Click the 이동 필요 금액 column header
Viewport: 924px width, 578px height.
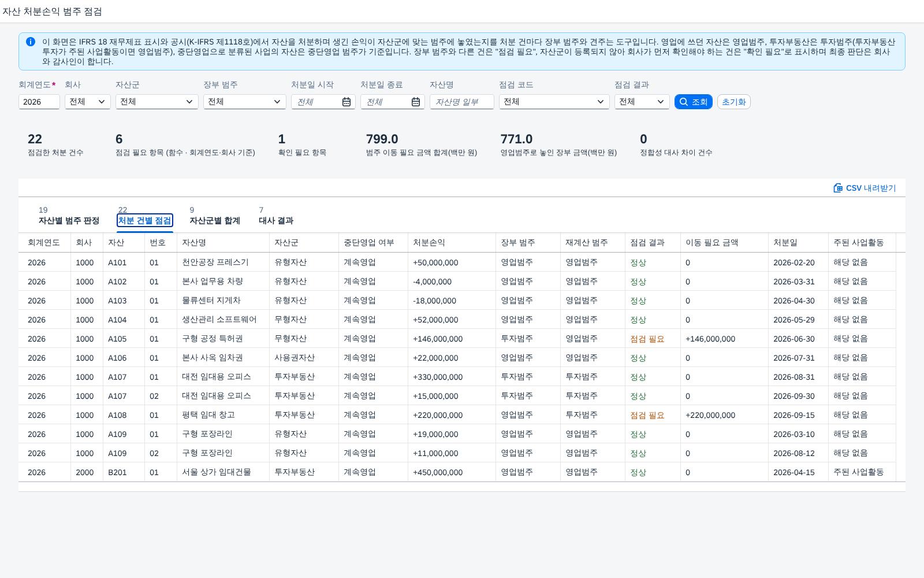pyautogui.click(x=724, y=243)
